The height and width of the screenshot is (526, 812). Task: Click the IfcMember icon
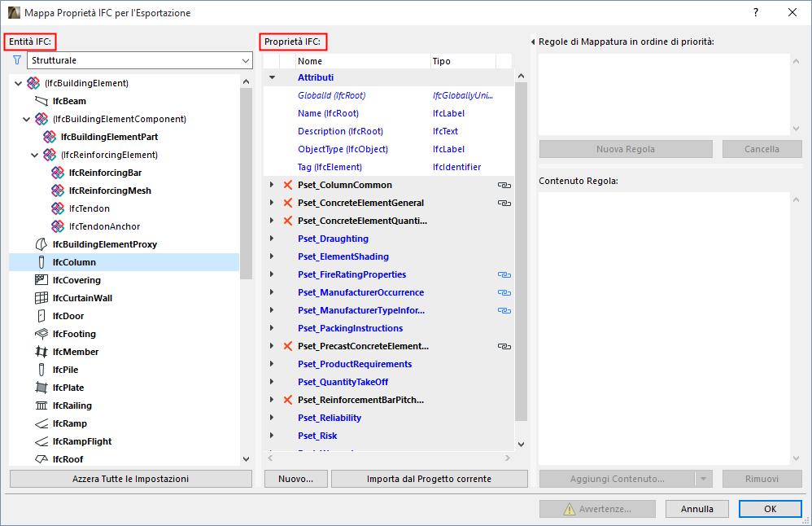(41, 352)
